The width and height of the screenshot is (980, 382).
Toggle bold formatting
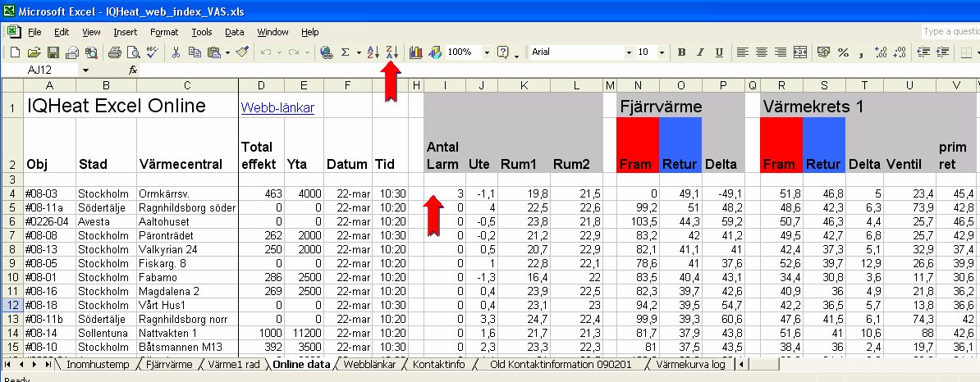[682, 52]
